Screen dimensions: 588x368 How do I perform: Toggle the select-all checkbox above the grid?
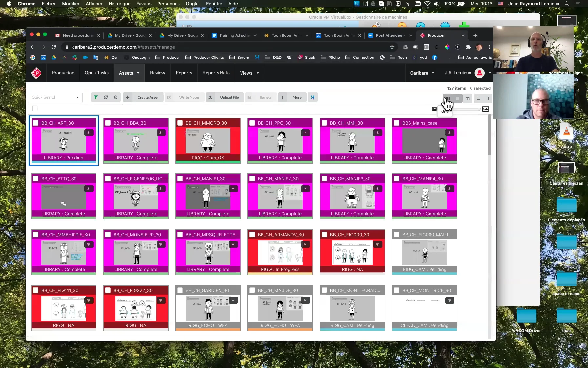tap(35, 109)
